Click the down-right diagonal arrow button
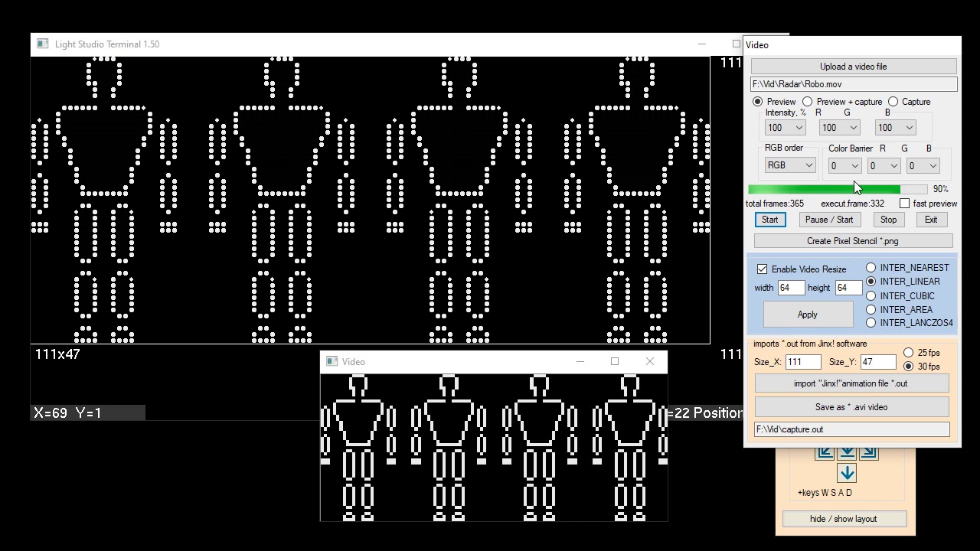The height and width of the screenshot is (551, 980). [868, 453]
